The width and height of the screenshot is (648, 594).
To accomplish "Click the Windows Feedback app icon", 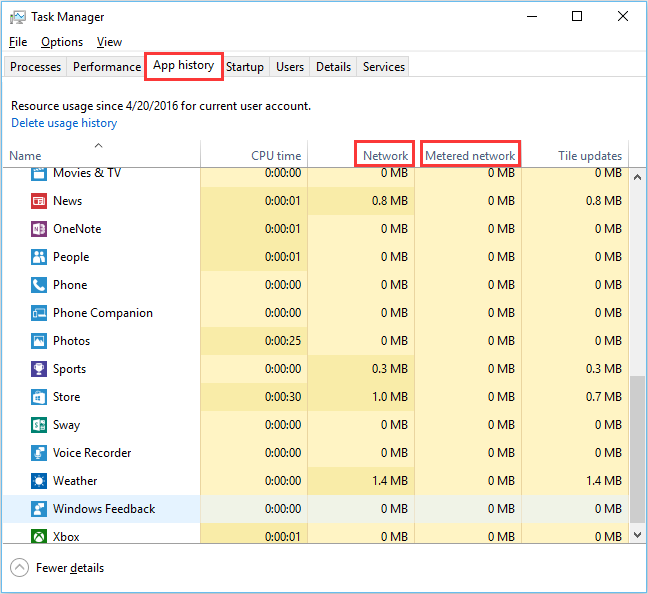I will [39, 509].
